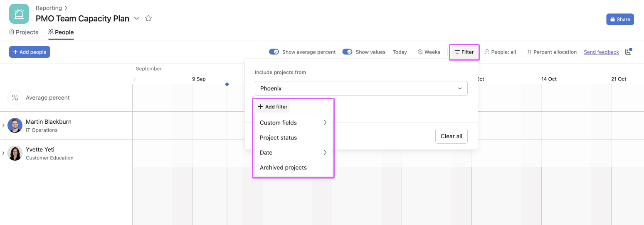Toggle the Show values switch
This screenshot has height=225, width=644.
click(347, 52)
